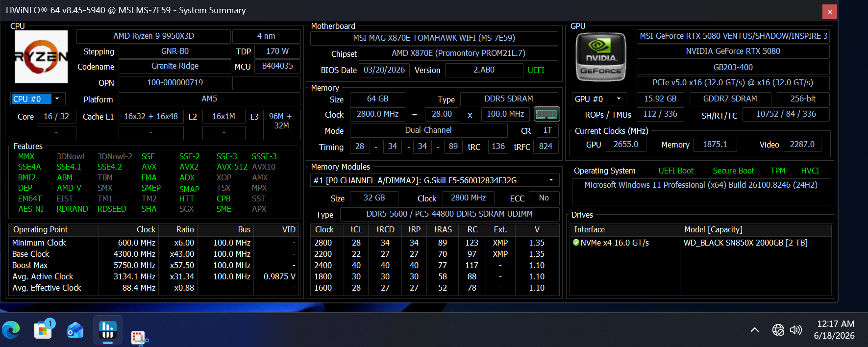The image size is (868, 347).
Task: Select the WD_BLACK SN850X 2000GB drive row
Action: (702, 243)
